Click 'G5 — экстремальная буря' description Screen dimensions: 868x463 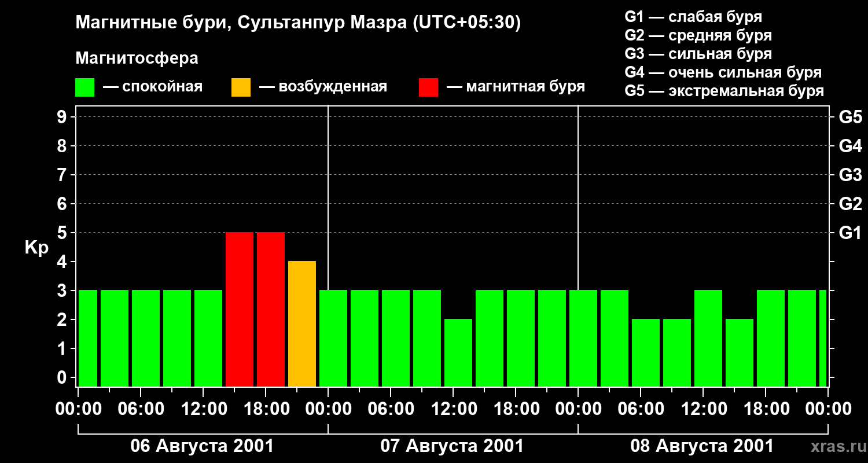[x=724, y=91]
